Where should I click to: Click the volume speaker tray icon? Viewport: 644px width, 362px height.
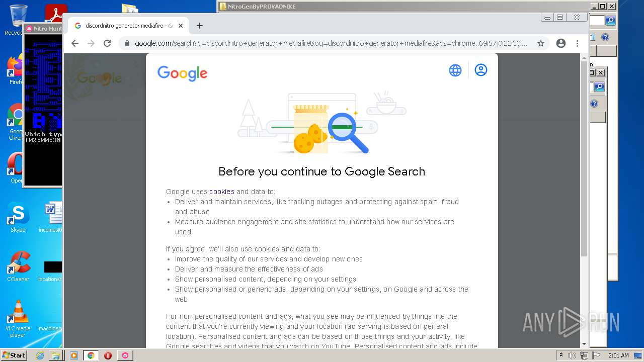[572, 355]
